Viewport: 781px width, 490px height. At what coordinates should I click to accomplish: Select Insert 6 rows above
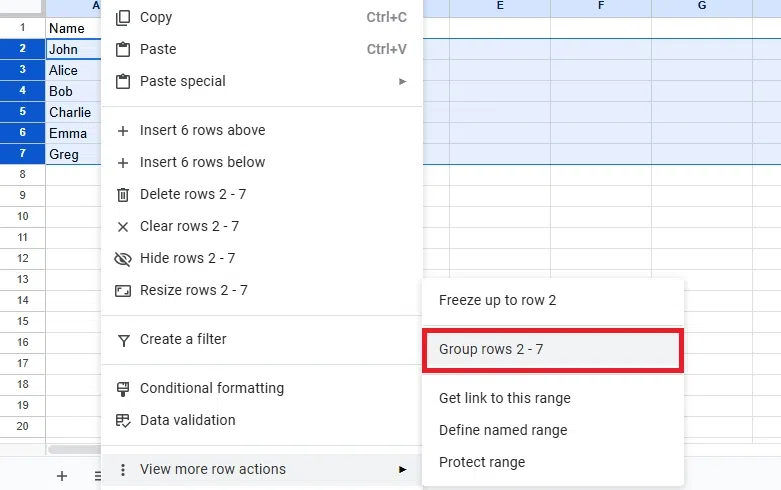[203, 130]
